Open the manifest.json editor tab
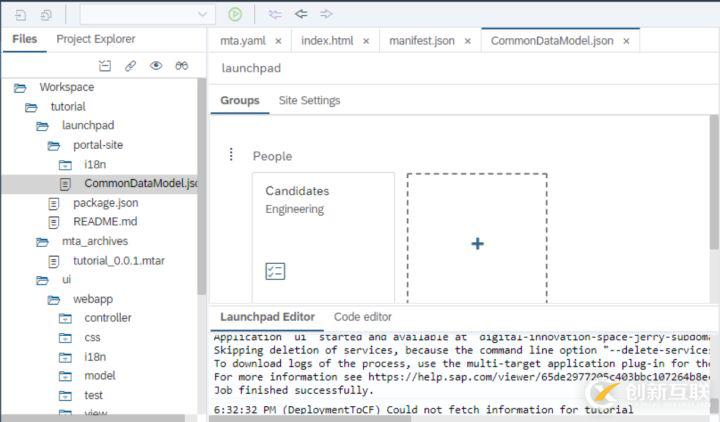720x422 pixels. point(422,41)
